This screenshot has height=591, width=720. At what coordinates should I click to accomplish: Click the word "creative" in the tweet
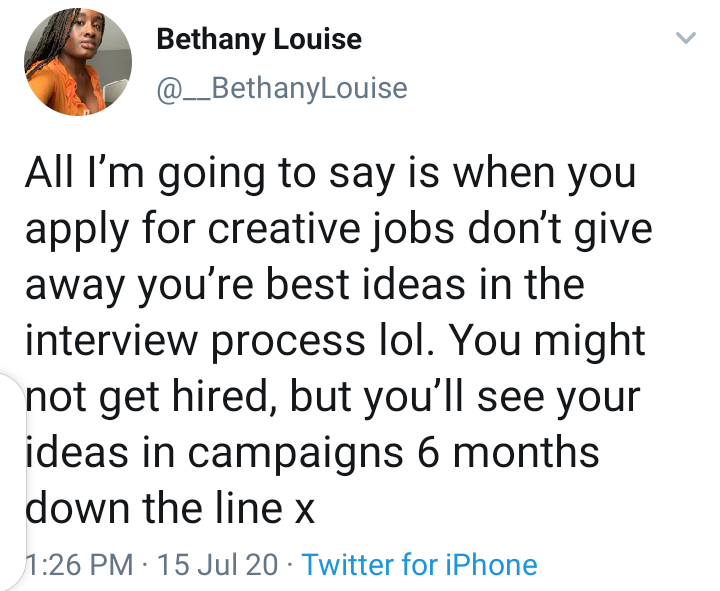point(284,228)
